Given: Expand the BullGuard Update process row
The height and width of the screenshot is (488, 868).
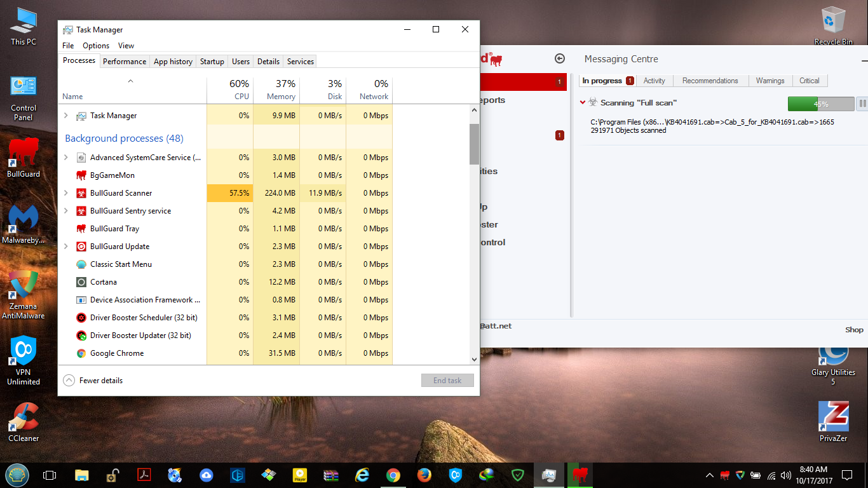Looking at the screenshot, I should point(66,247).
